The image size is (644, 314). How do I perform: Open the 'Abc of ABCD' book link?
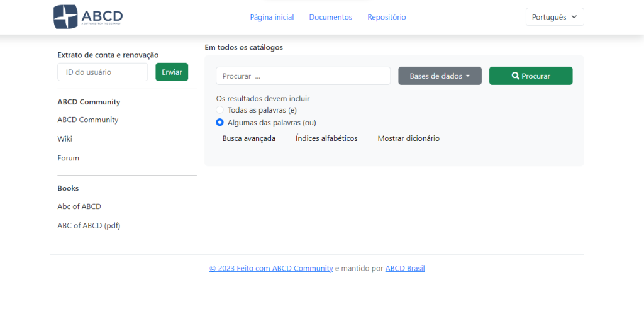click(x=79, y=206)
